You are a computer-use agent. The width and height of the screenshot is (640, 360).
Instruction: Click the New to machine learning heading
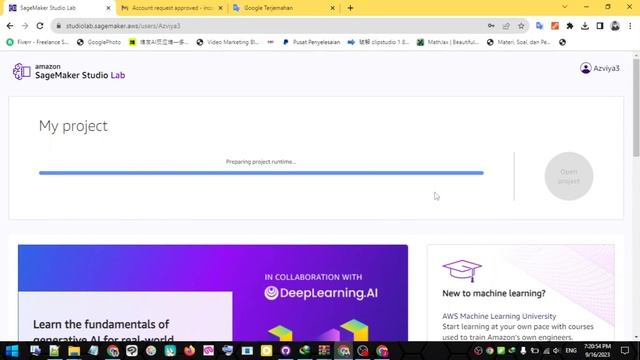[493, 293]
